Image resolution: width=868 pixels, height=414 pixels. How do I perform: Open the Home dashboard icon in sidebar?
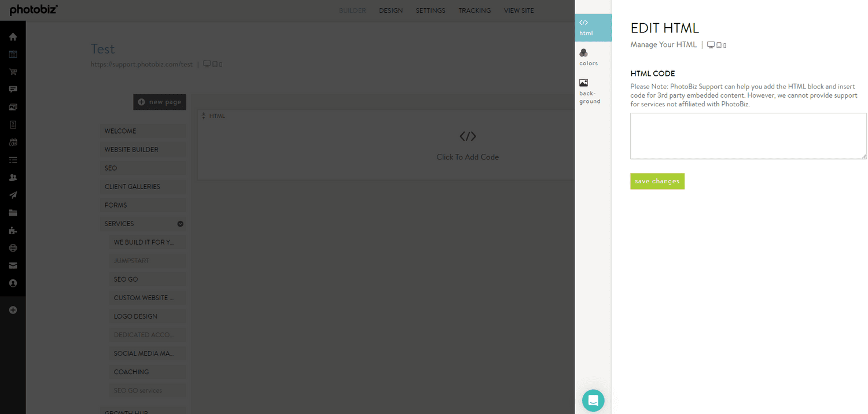(x=13, y=36)
